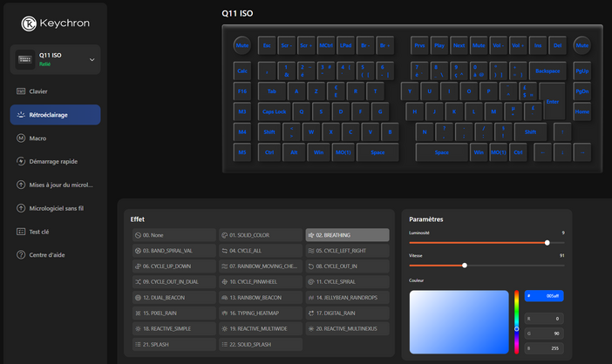This screenshot has height=364, width=612.
Task: Click the Enter key
Action: coord(553,101)
